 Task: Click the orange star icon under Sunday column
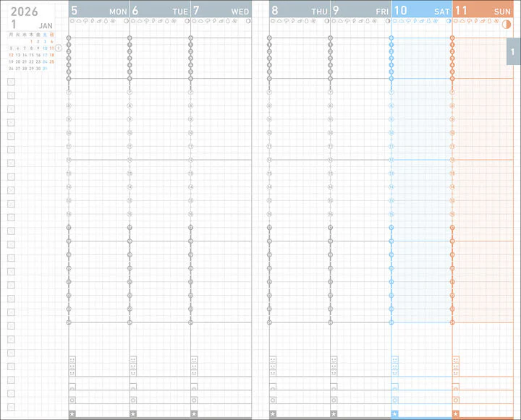(x=456, y=413)
